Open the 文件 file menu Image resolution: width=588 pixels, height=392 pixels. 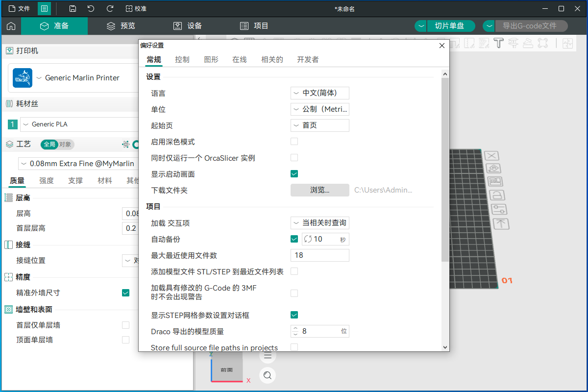pos(19,8)
